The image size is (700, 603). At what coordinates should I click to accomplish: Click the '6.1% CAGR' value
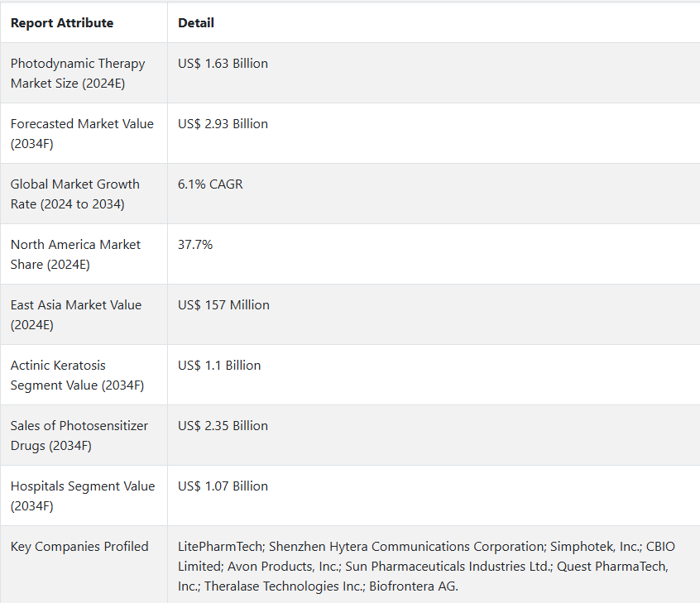click(210, 184)
